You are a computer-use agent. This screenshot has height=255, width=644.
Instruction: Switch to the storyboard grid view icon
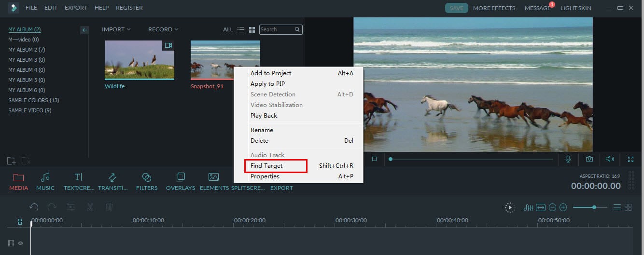click(x=628, y=207)
